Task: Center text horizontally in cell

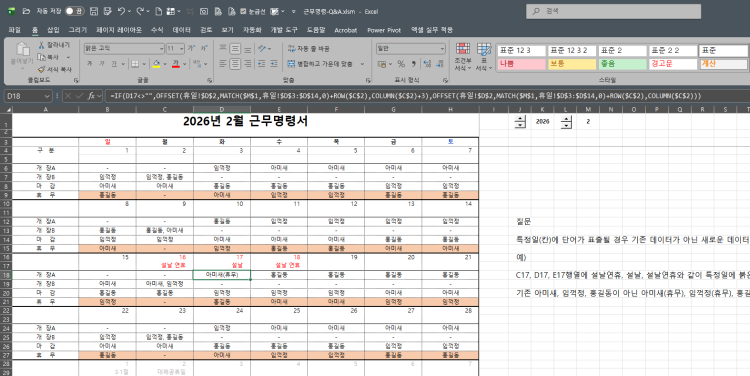Action: click(x=235, y=64)
